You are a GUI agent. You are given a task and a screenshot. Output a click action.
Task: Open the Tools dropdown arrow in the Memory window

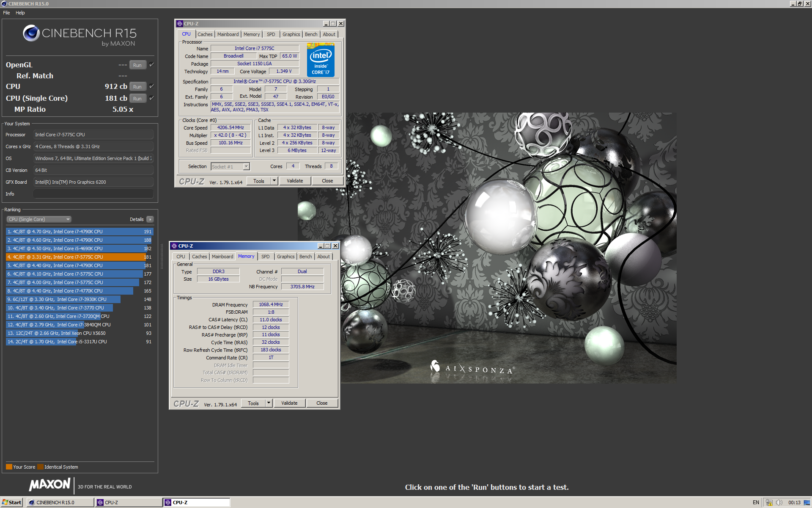269,403
